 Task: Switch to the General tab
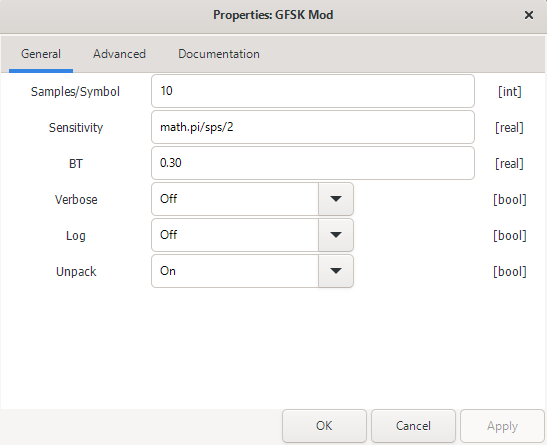[x=41, y=54]
